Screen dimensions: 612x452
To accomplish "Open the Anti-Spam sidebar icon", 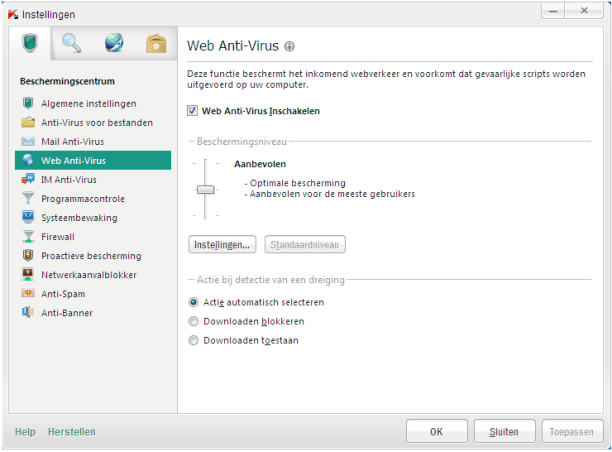I will (x=28, y=294).
